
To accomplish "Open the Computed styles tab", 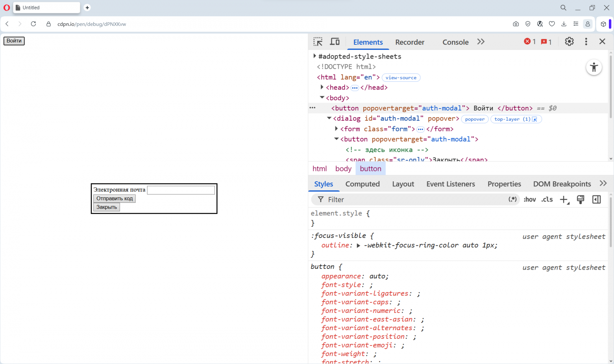I will point(362,184).
